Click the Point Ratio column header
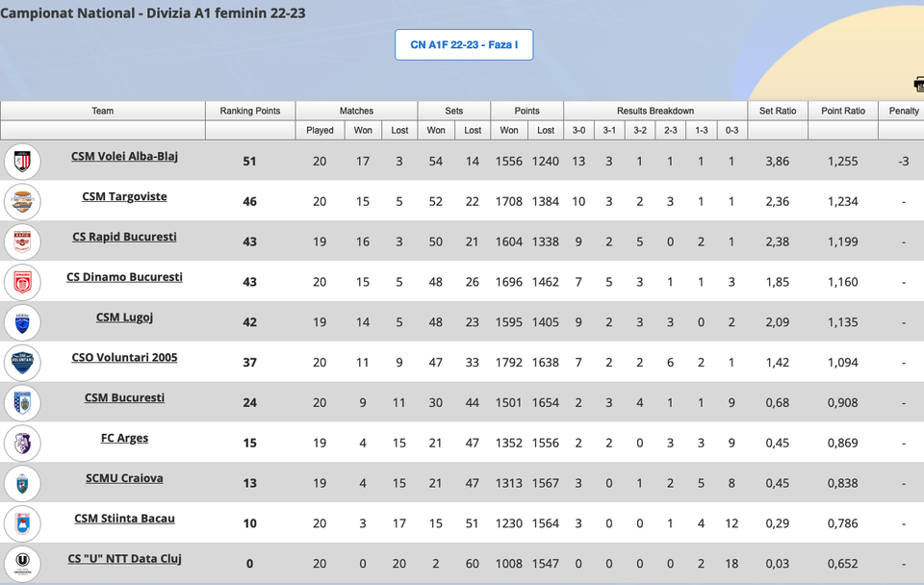924x585 pixels. pyautogui.click(x=843, y=111)
